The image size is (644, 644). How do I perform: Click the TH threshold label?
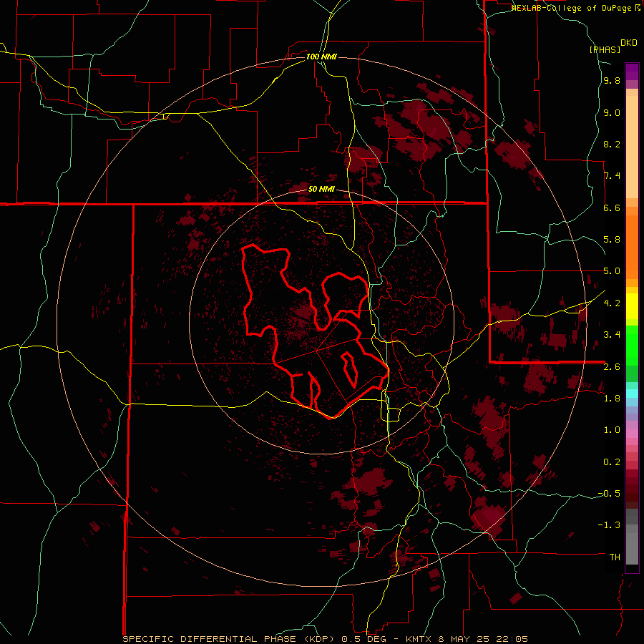click(615, 557)
